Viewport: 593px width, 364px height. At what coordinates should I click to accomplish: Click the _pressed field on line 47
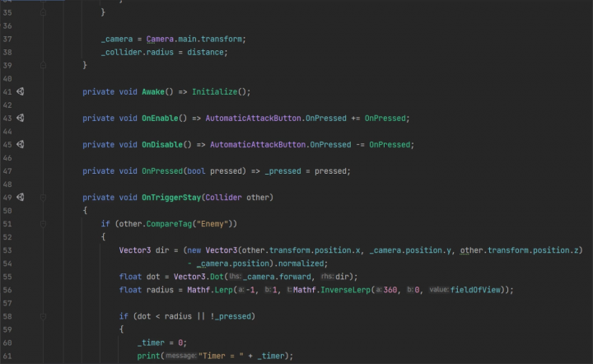282,170
